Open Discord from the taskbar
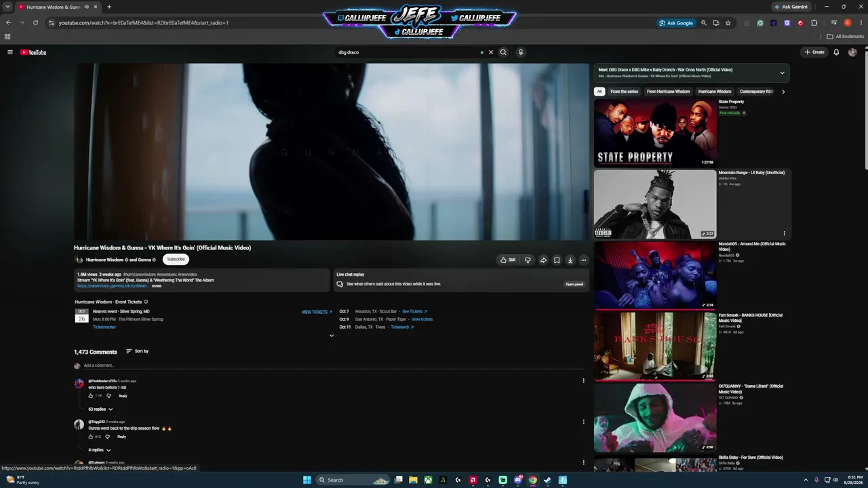Image resolution: width=868 pixels, height=488 pixels. click(518, 480)
